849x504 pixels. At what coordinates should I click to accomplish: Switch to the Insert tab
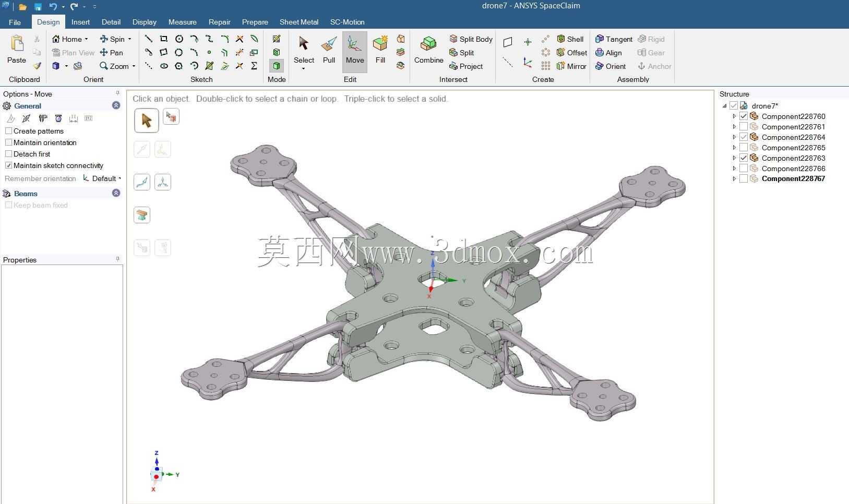click(x=80, y=22)
